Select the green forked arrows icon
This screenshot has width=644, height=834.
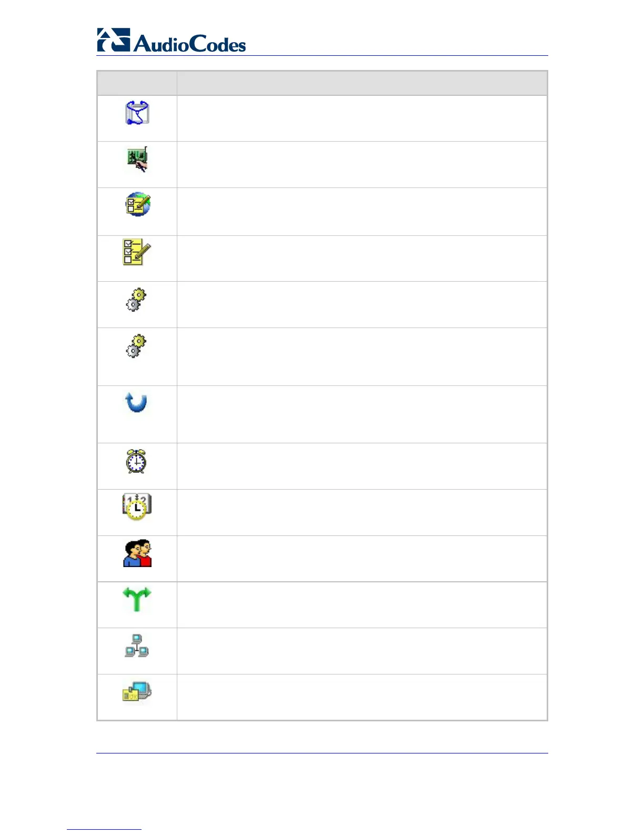coord(136,599)
